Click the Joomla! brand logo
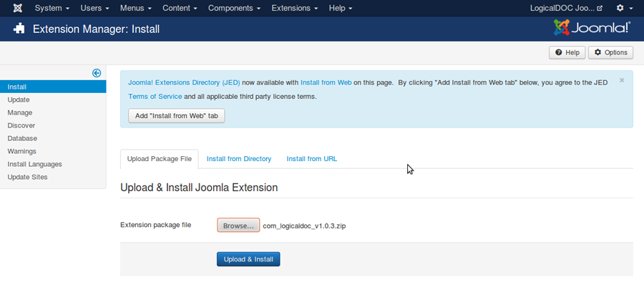This screenshot has width=644, height=290. pos(592,28)
